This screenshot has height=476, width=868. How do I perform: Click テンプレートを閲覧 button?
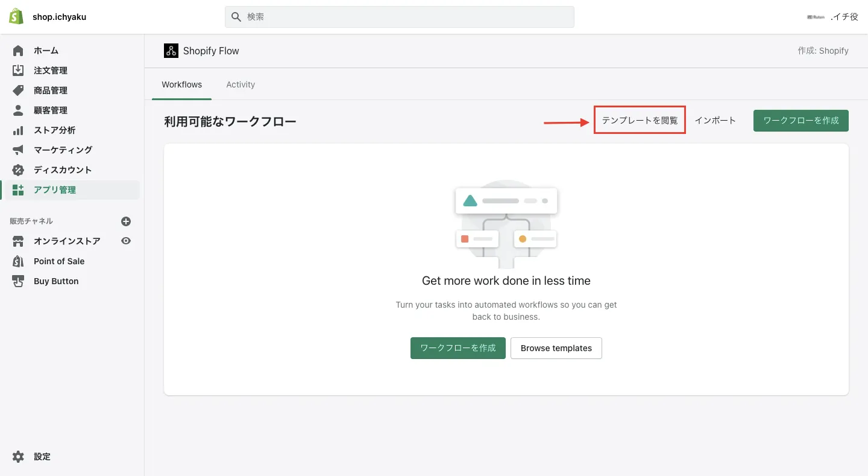point(640,121)
